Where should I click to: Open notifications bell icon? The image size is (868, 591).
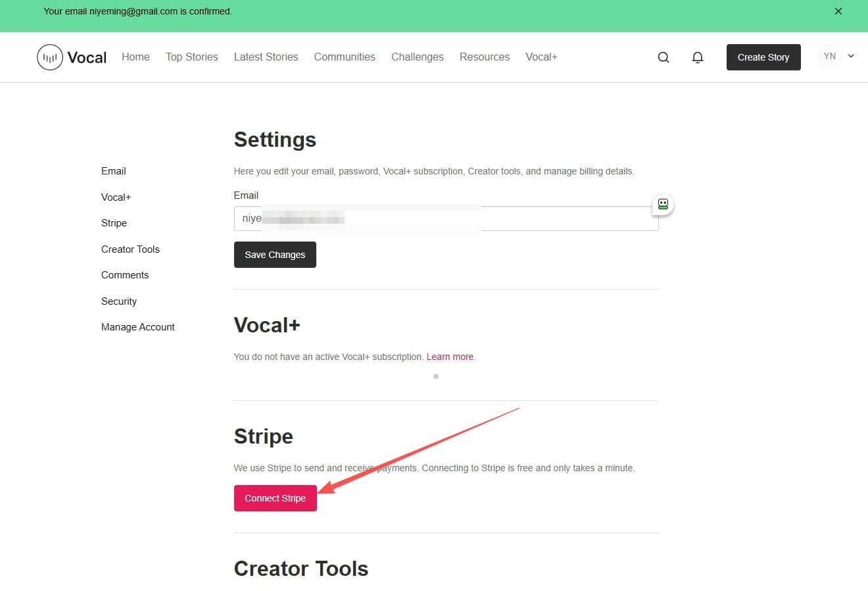[x=698, y=57]
